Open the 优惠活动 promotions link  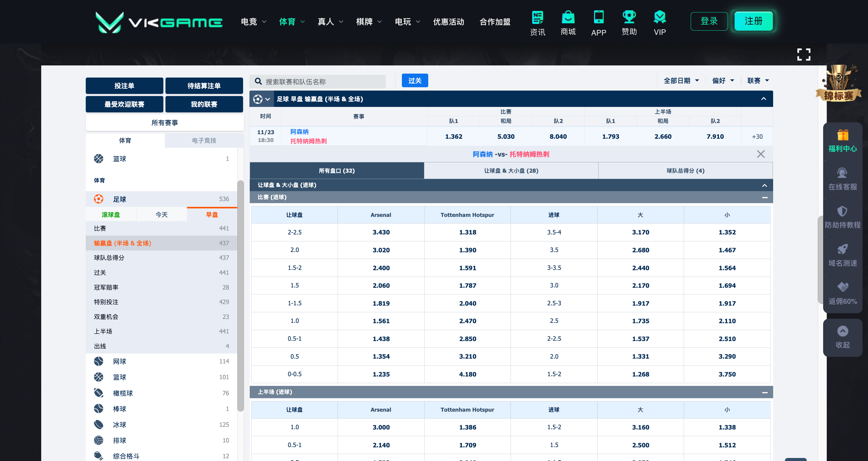tap(449, 22)
